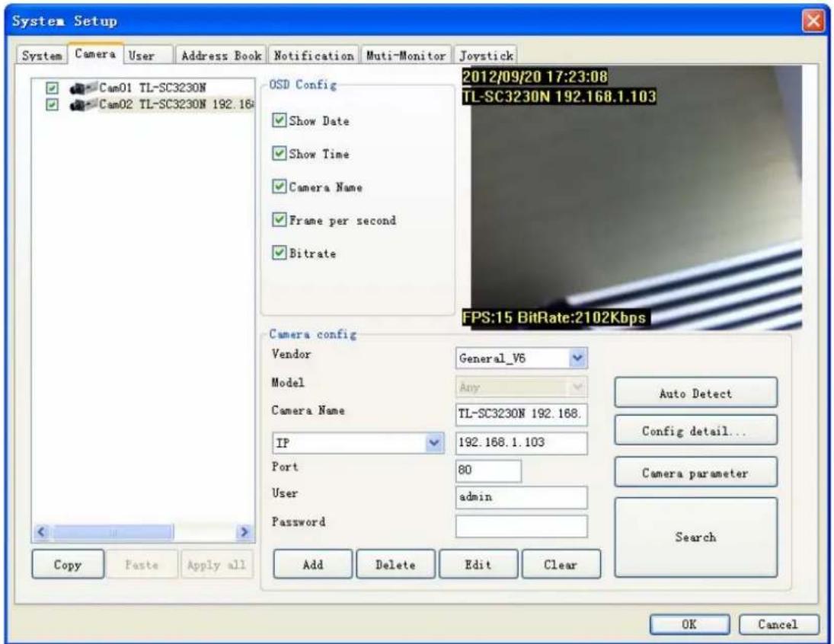The image size is (834, 644).
Task: Toggle Show Date option
Action: 280,120
